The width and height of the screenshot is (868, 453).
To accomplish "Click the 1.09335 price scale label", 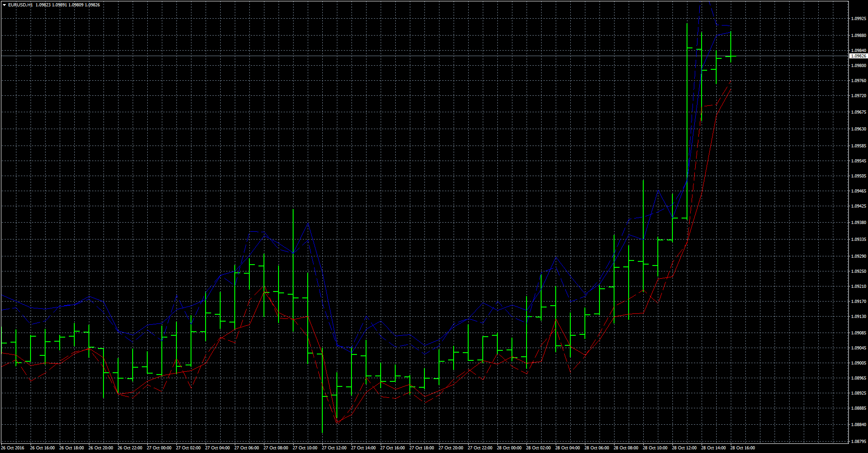I will (x=858, y=240).
